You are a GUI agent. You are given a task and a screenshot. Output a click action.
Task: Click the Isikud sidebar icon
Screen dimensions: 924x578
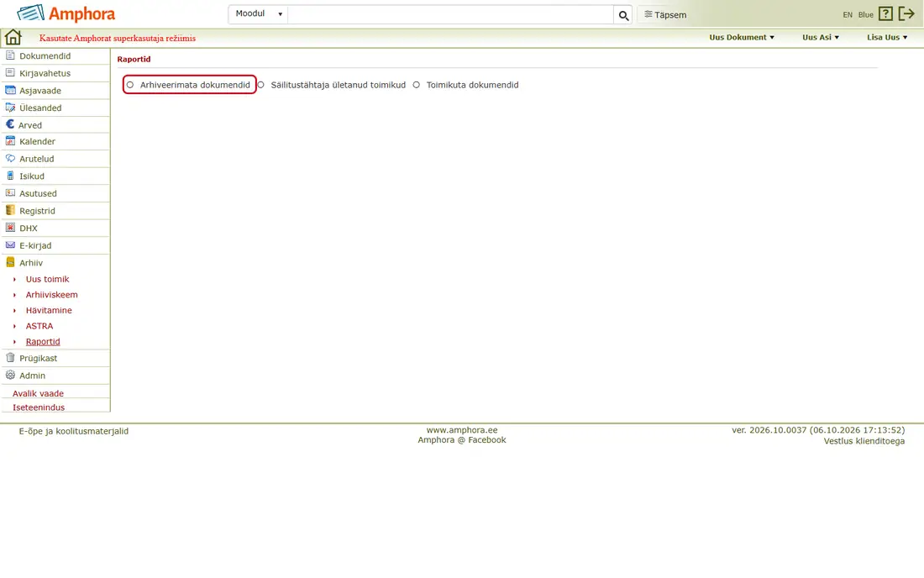[10, 176]
